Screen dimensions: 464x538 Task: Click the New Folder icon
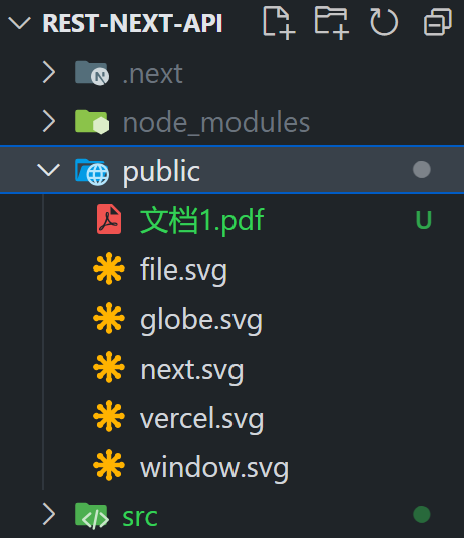pyautogui.click(x=332, y=23)
